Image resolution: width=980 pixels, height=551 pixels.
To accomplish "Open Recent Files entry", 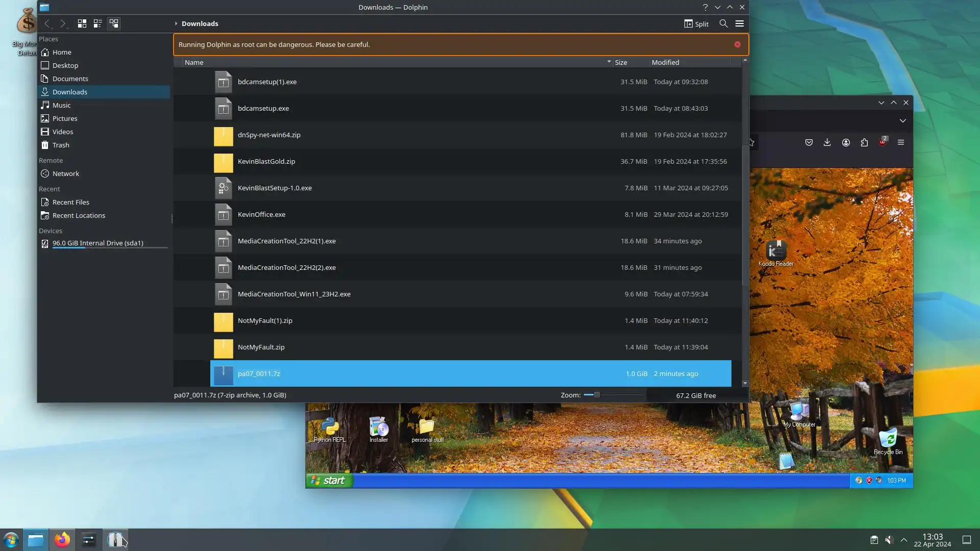I will (70, 202).
